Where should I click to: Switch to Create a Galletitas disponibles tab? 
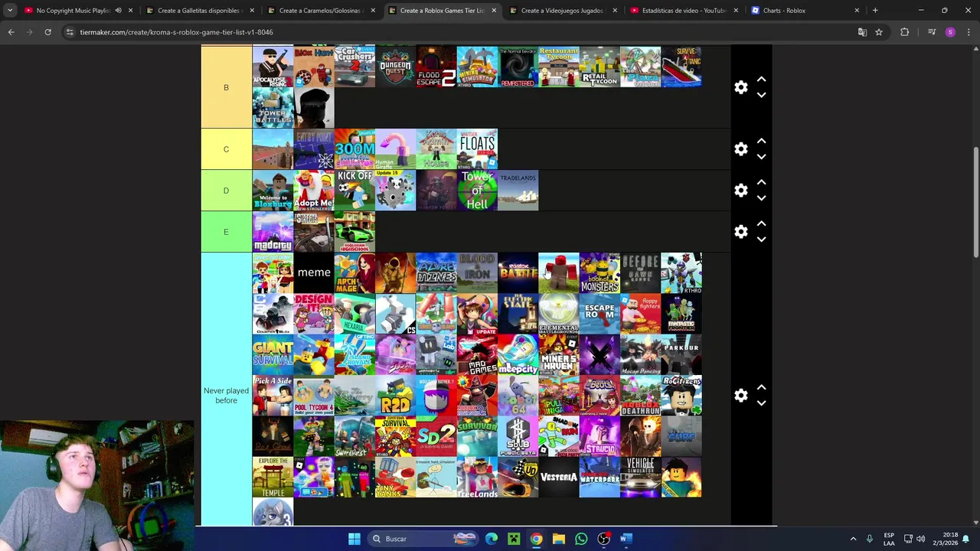199,11
